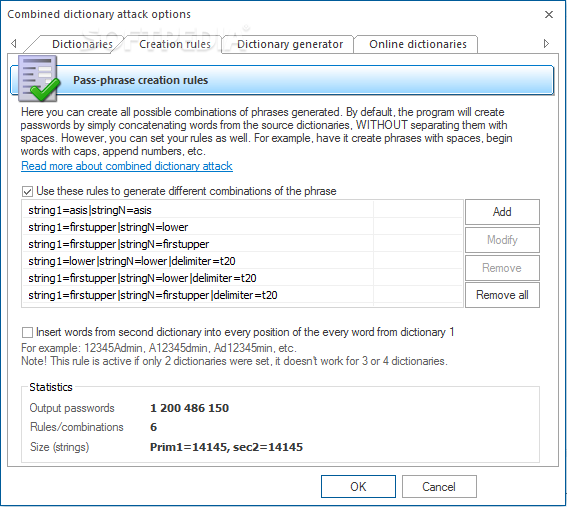This screenshot has height=507, width=567.
Task: Click the Remove all button
Action: click(502, 295)
